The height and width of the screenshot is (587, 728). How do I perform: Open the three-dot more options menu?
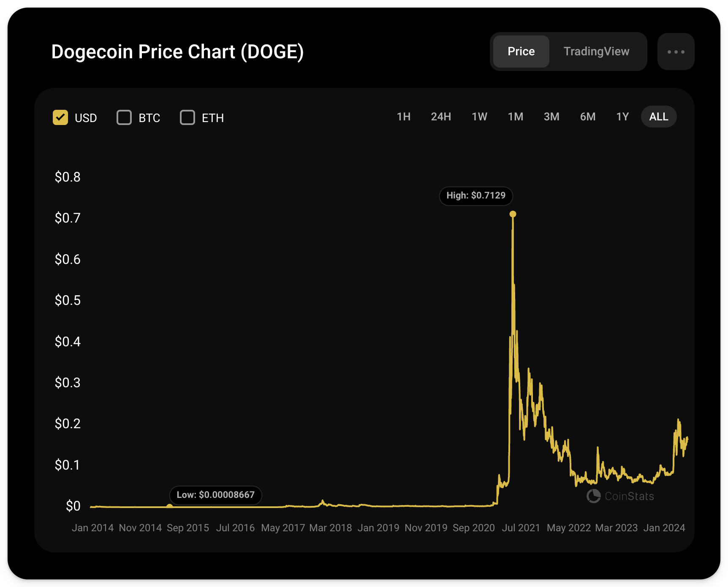pyautogui.click(x=676, y=52)
